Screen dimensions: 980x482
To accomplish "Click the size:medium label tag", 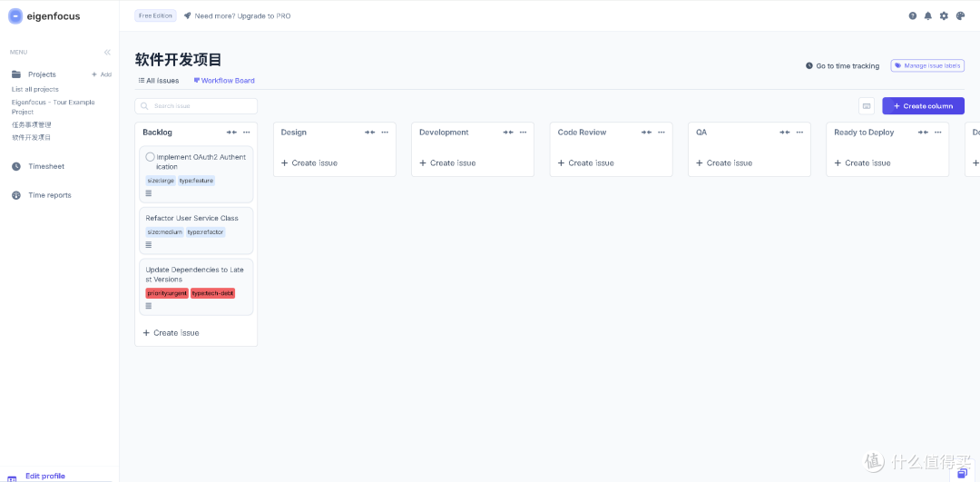I will [x=165, y=232].
